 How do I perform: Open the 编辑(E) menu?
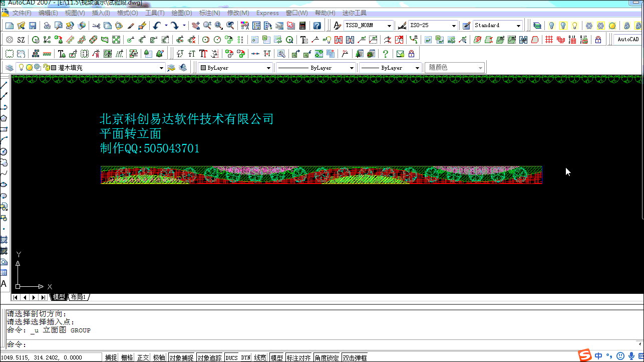[48, 13]
